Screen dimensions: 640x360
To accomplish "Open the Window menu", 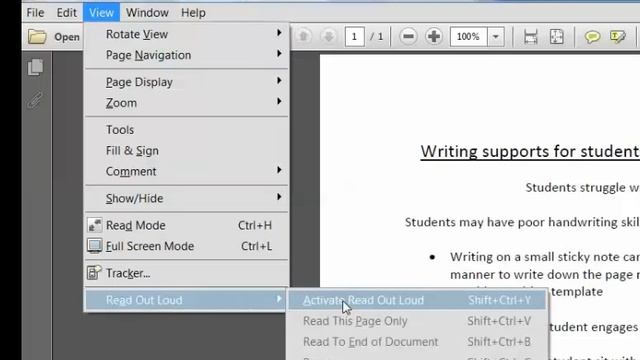I will click(147, 13).
